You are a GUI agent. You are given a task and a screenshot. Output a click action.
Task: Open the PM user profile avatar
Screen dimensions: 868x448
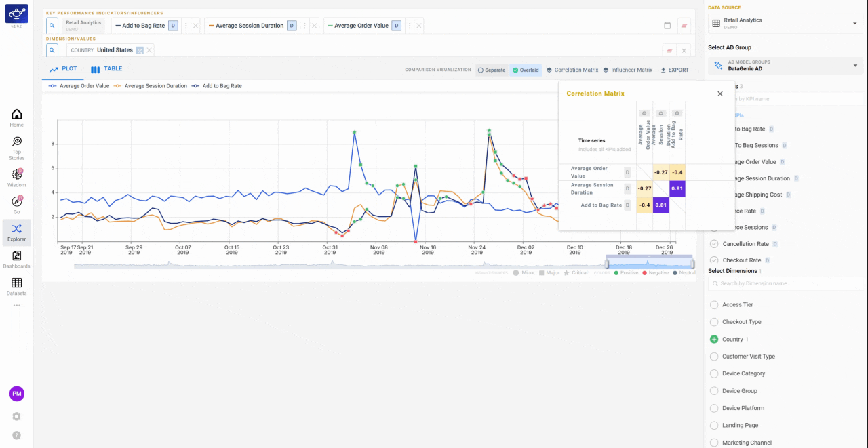[16, 394]
